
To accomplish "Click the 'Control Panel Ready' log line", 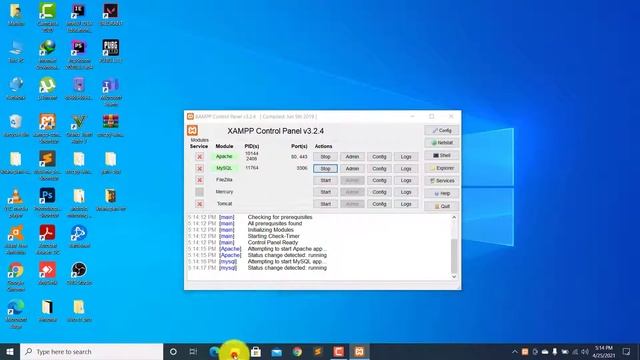I will click(273, 242).
